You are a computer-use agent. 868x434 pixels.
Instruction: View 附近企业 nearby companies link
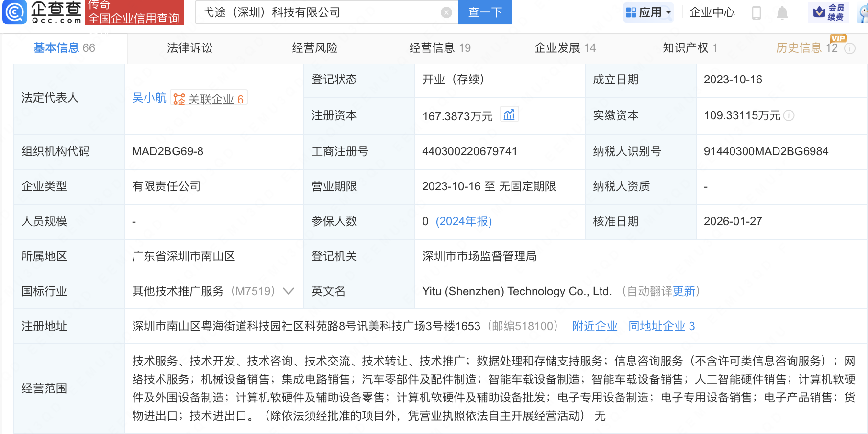tap(594, 326)
